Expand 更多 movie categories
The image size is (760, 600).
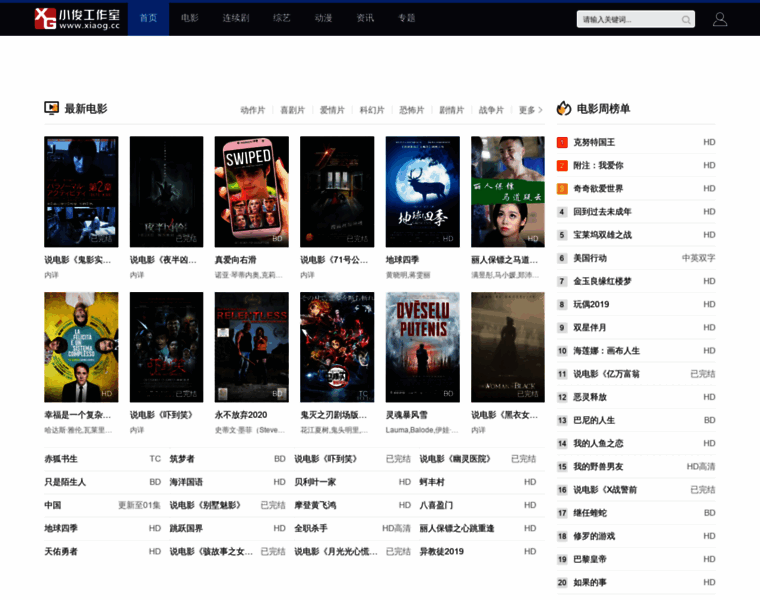[x=530, y=110]
